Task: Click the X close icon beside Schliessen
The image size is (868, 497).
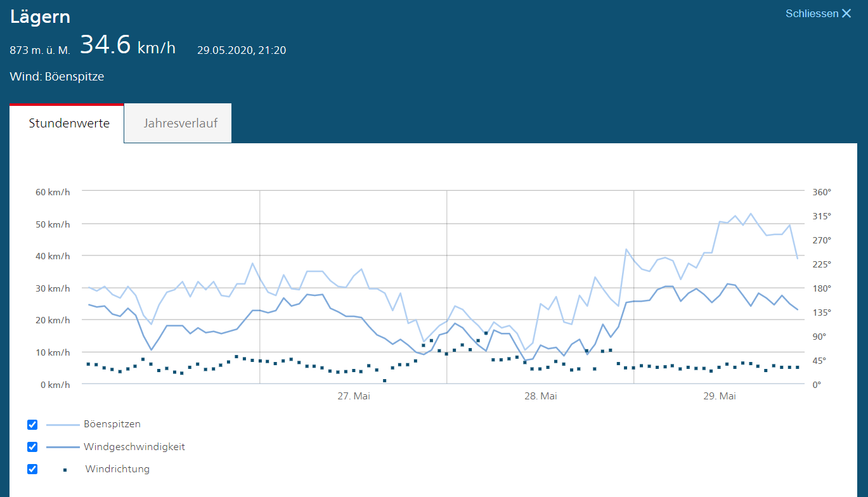Action: pyautogui.click(x=846, y=13)
